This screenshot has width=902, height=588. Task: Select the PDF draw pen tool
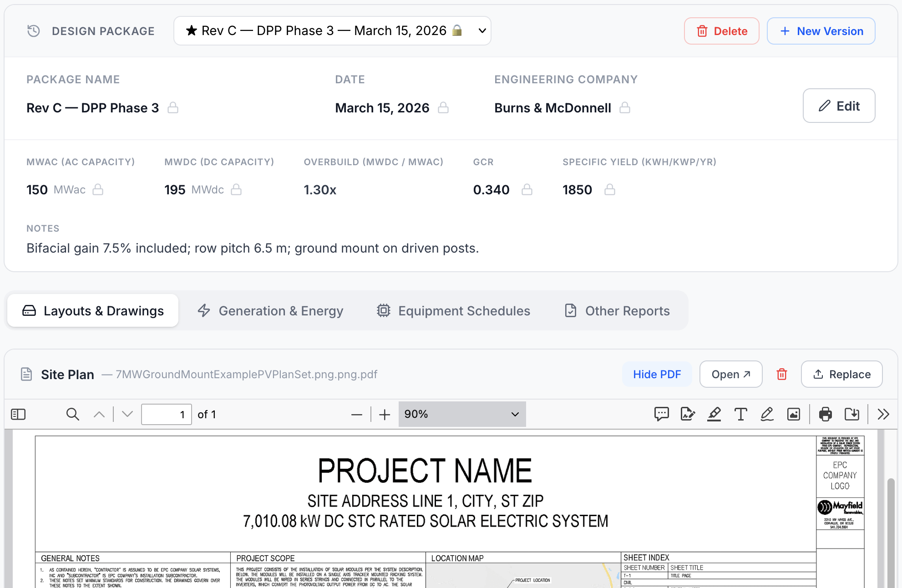click(x=767, y=414)
